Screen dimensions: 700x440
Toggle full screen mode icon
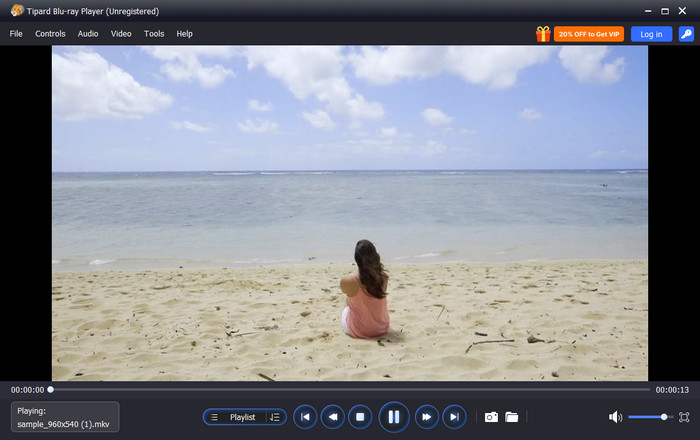coord(684,417)
